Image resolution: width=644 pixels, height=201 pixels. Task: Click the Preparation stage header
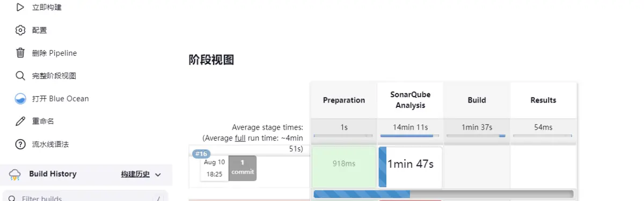(x=344, y=100)
